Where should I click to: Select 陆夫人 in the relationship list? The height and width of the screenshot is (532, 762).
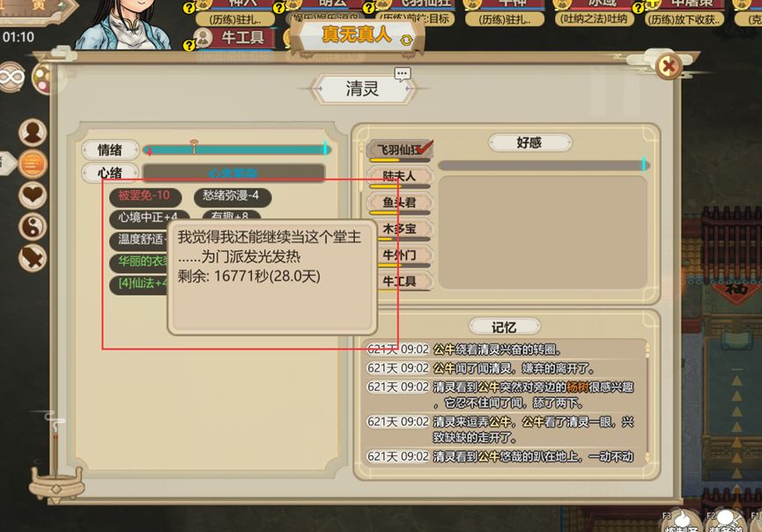[x=399, y=176]
